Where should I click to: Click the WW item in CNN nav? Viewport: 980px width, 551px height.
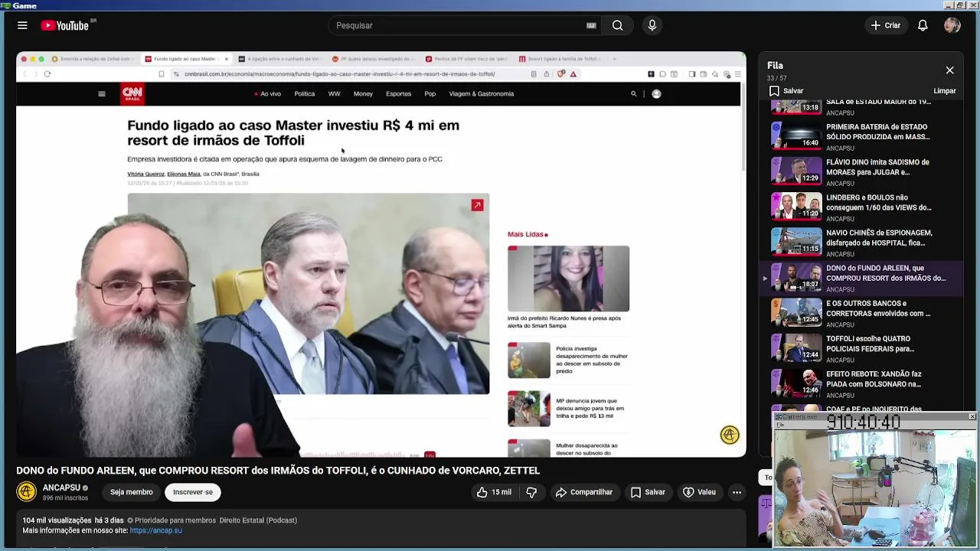pyautogui.click(x=334, y=94)
